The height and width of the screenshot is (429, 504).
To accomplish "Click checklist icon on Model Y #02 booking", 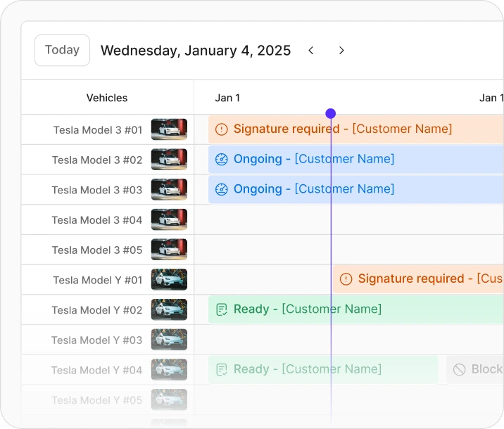I will click(x=222, y=309).
